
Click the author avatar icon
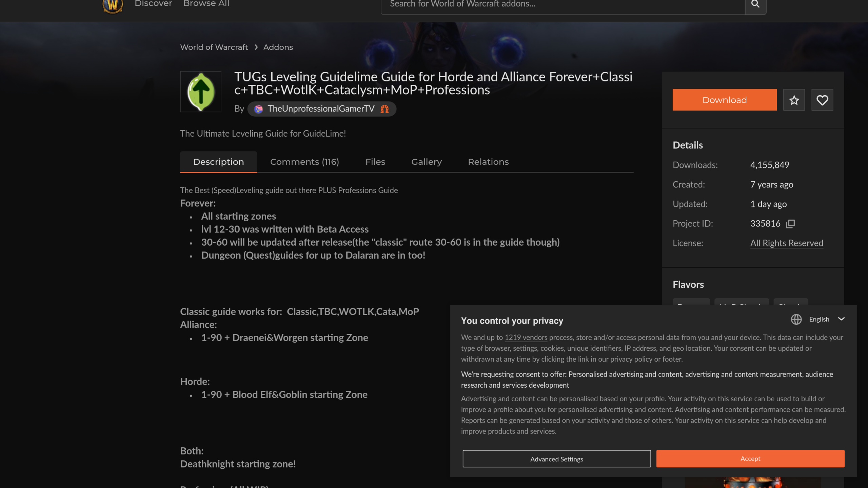coord(258,109)
